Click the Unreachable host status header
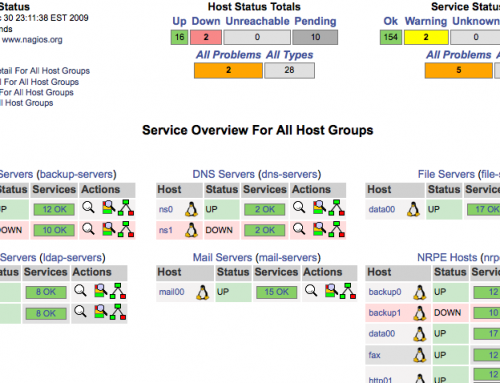The height and width of the screenshot is (383, 500). (x=257, y=21)
